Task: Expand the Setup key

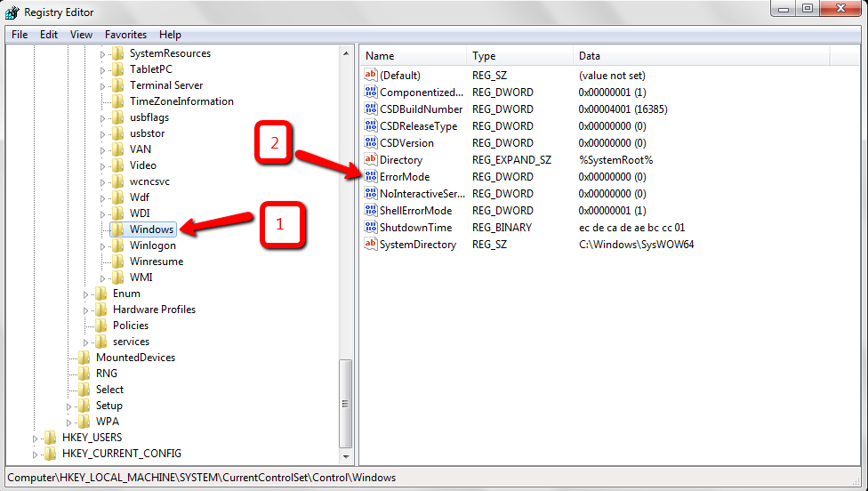Action: 68,406
